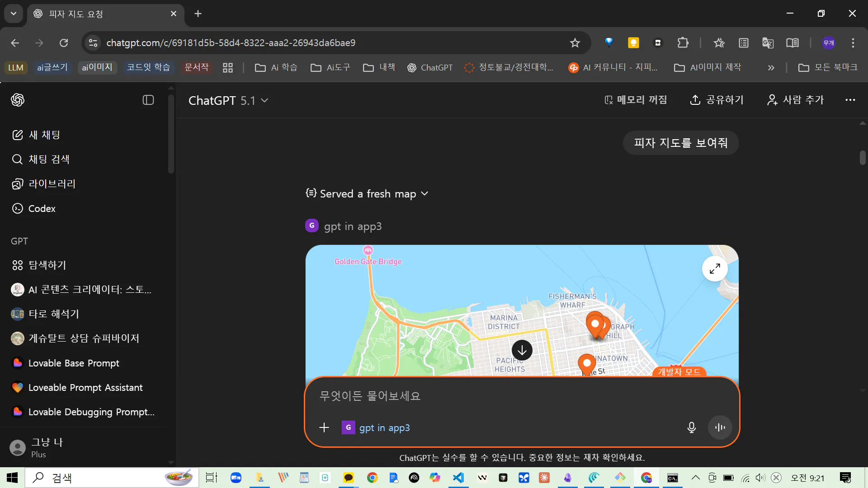Show hidden system tray icons
This screenshot has height=488, width=868.
[695, 478]
